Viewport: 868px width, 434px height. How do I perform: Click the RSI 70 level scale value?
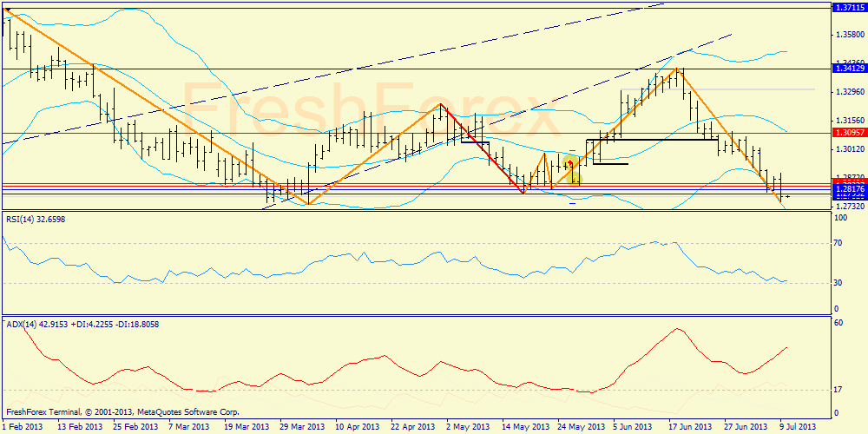pos(838,246)
